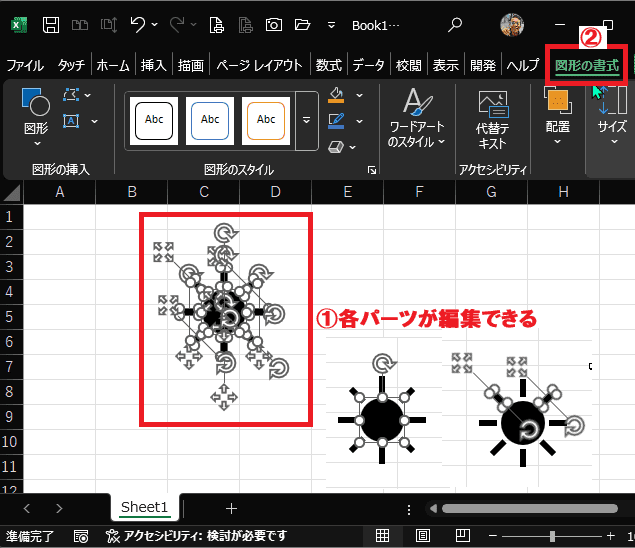The height and width of the screenshot is (548, 635).
Task: Expand the shape styles gallery
Action: (x=307, y=121)
